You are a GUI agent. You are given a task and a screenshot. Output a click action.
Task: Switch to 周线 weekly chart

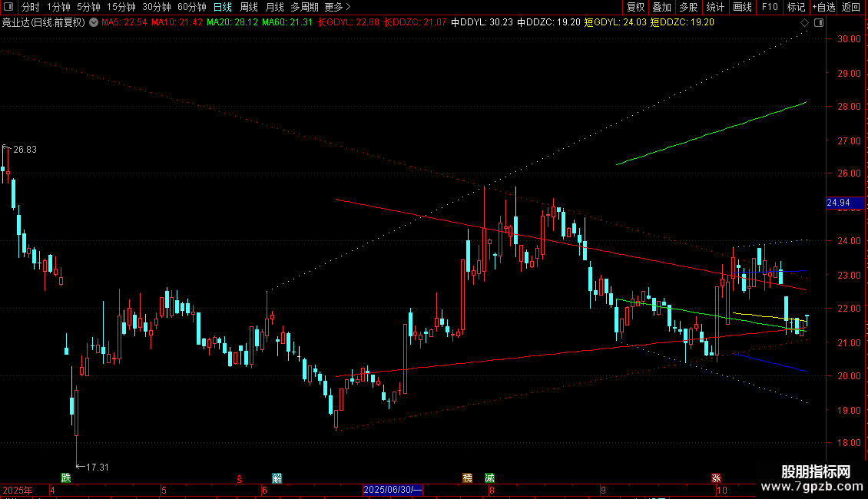(x=249, y=7)
